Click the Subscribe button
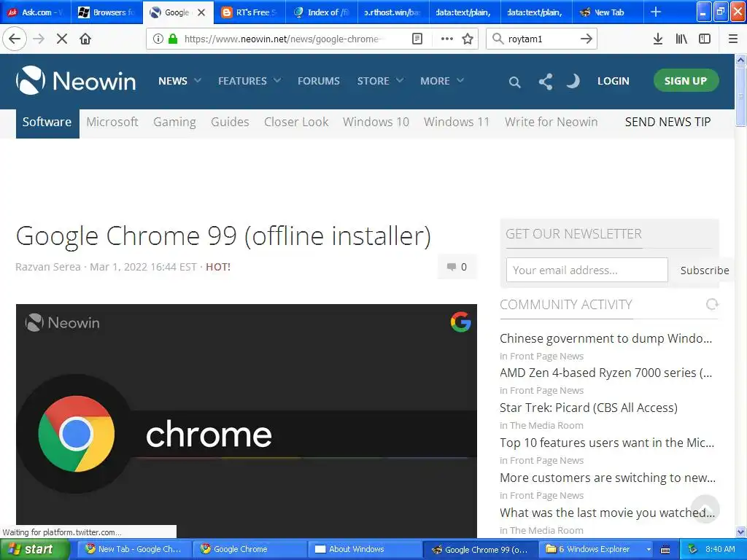747x560 pixels. click(705, 270)
